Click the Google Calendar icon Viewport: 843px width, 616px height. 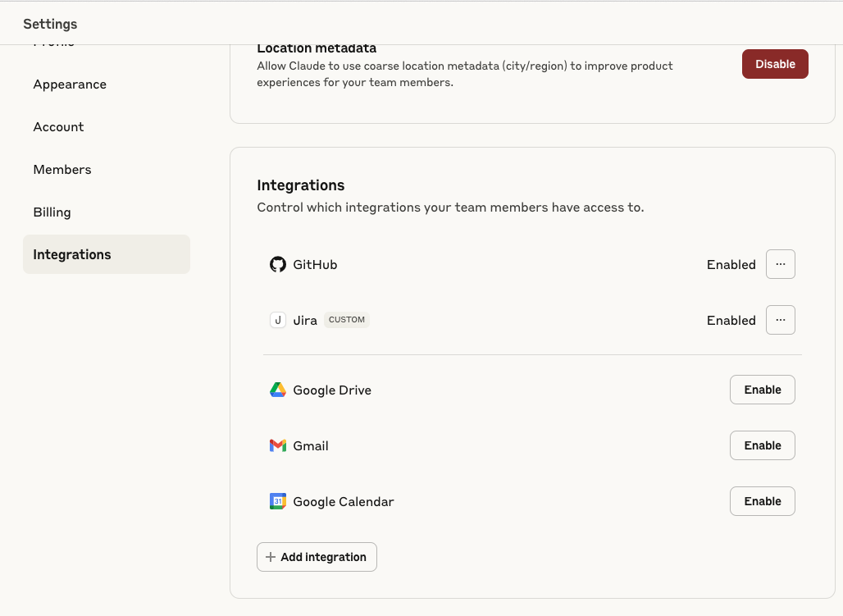click(x=278, y=501)
